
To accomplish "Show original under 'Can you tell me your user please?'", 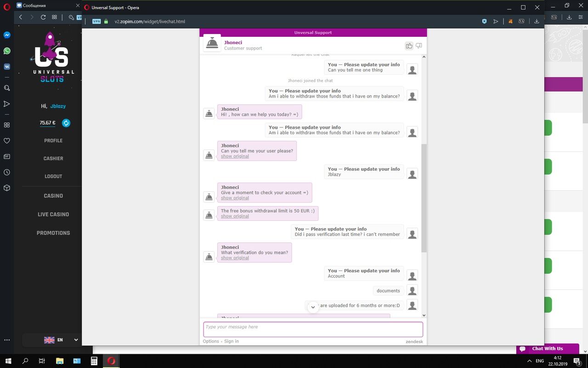I will [x=235, y=156].
